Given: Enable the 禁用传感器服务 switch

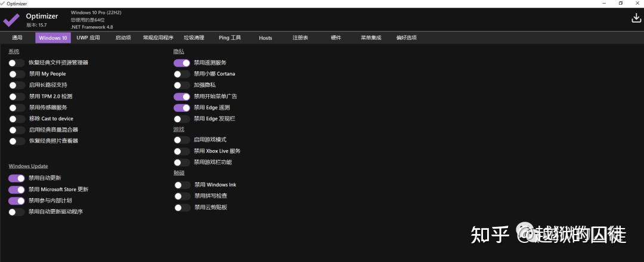Looking at the screenshot, I should coord(17,107).
